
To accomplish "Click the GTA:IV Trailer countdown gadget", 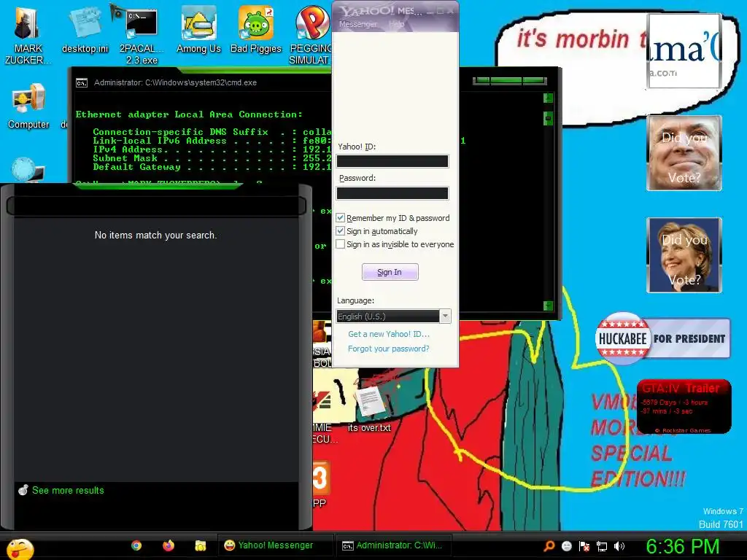I will (x=684, y=406).
